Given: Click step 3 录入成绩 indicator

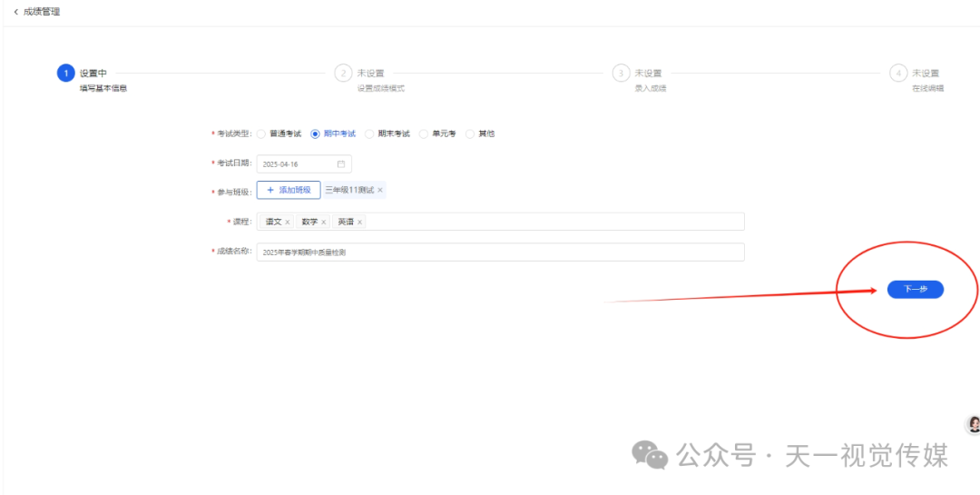Looking at the screenshot, I should [x=621, y=74].
